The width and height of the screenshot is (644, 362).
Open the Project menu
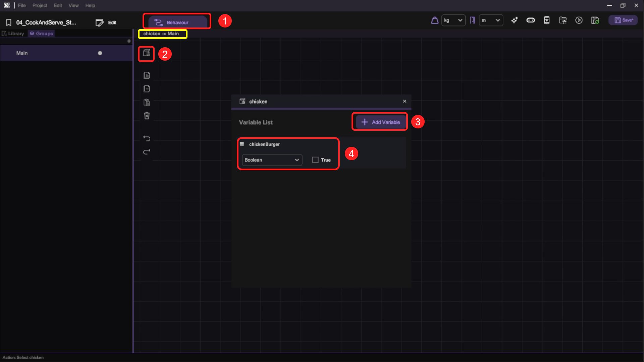pyautogui.click(x=40, y=5)
